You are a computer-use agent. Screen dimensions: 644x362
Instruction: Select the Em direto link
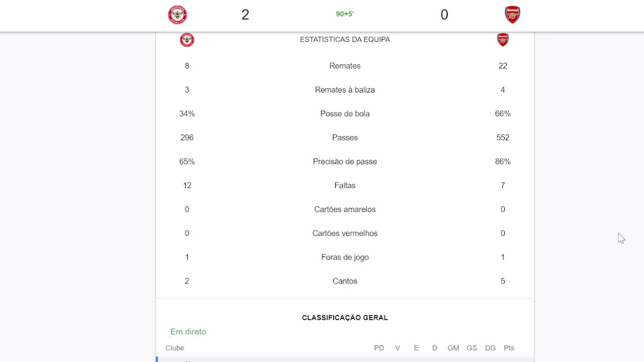(188, 332)
